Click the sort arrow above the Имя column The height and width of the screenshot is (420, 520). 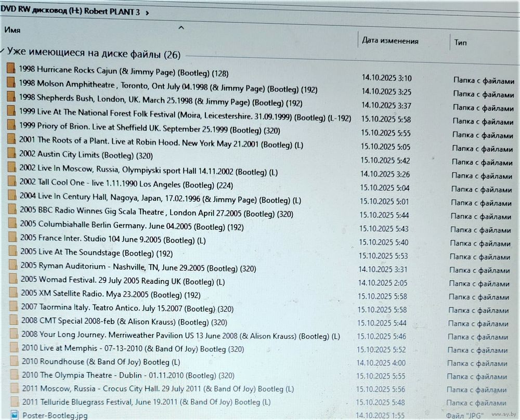181,28
